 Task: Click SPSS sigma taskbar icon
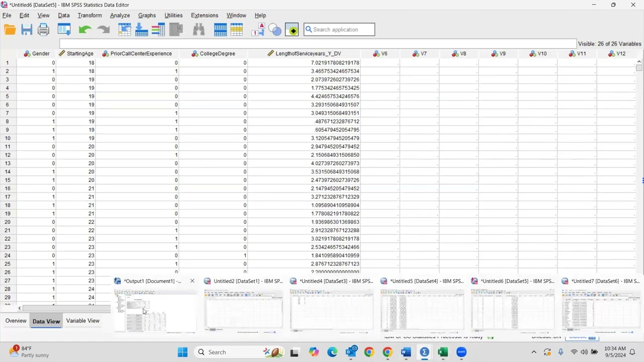424,352
